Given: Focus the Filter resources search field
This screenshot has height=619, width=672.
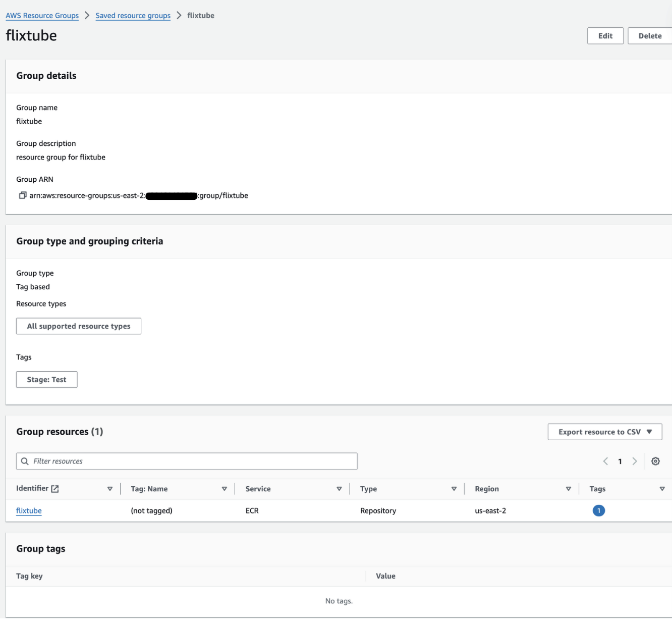Looking at the screenshot, I should (187, 461).
